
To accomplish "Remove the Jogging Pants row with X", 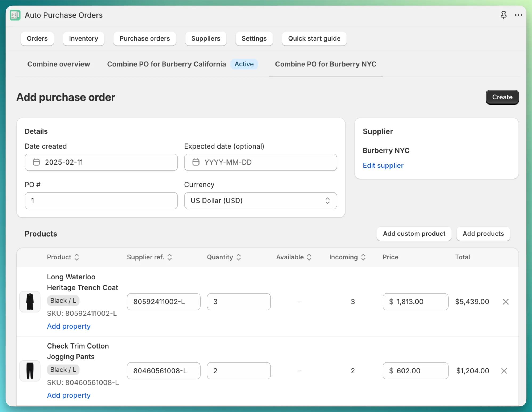I will click(x=504, y=371).
